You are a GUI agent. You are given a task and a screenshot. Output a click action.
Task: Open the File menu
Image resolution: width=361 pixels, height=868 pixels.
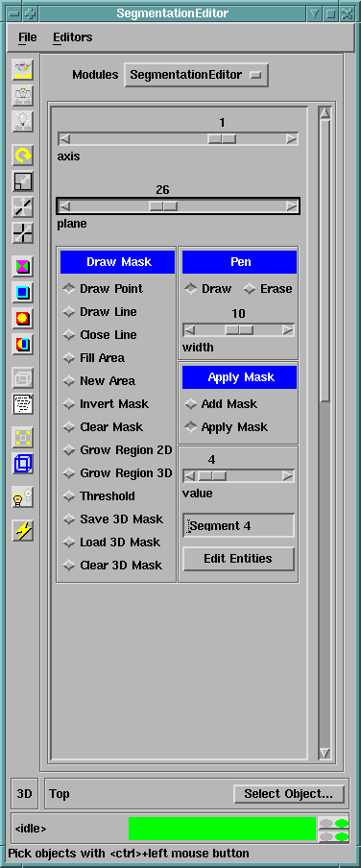point(28,37)
